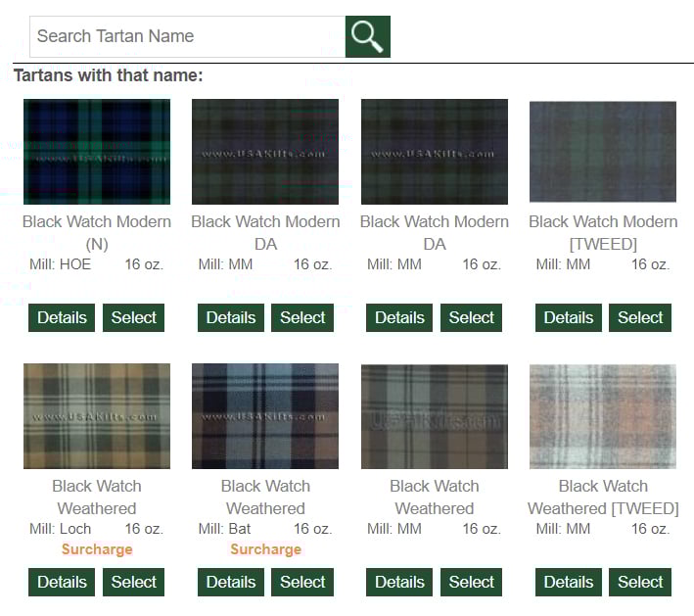The height and width of the screenshot is (616, 694).
Task: Click the magnifying glass search icon
Action: tap(367, 36)
